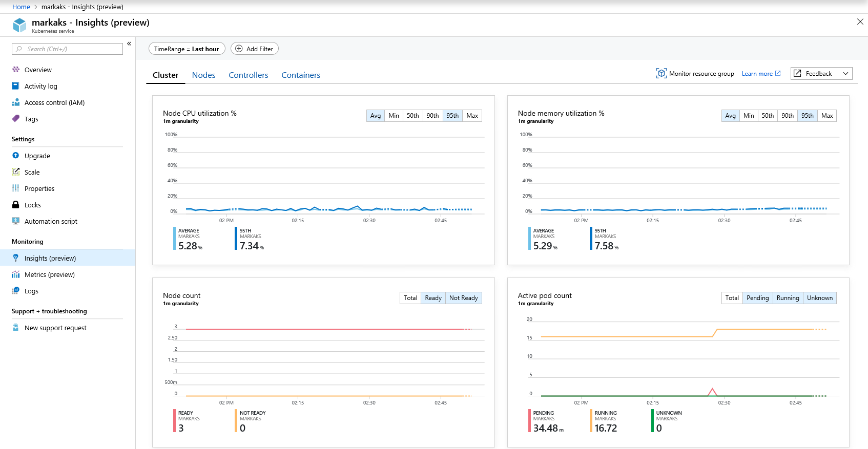Click the Activity log icon
868x449 pixels.
(16, 86)
